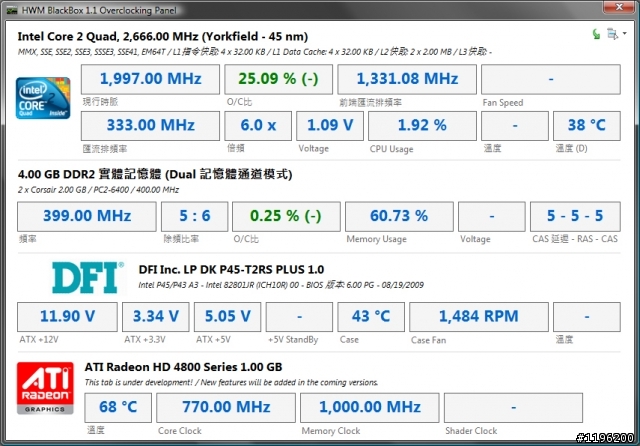Click the 1.92 % CPU Usage value
Image resolution: width=640 pixels, height=446 pixels.
(x=422, y=126)
